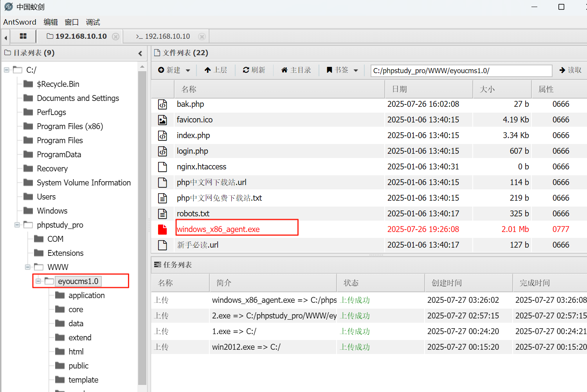Switch to the 192.168.10.10 terminal tab
The height and width of the screenshot is (392, 587).
(163, 36)
